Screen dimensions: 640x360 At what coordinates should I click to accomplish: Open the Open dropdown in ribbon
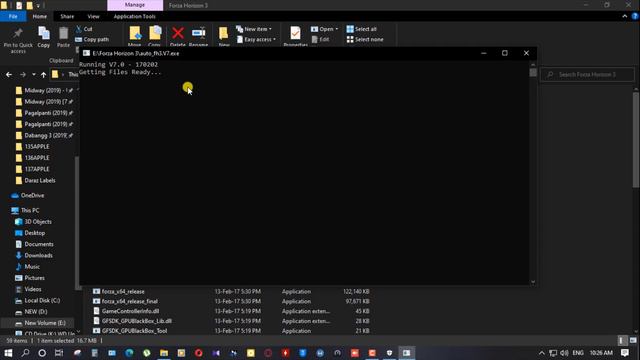point(324,29)
